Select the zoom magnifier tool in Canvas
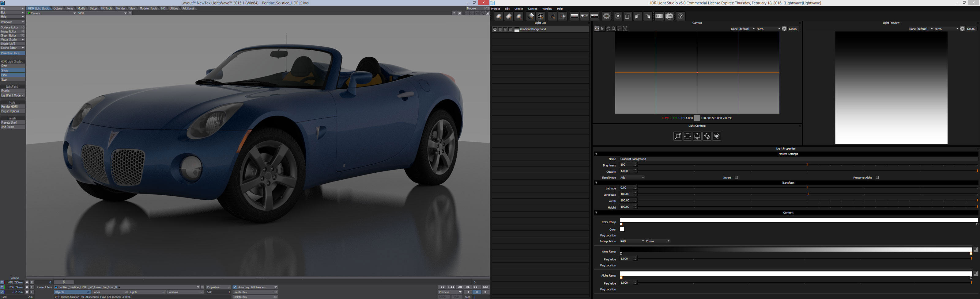This screenshot has width=980, height=299. click(x=614, y=29)
